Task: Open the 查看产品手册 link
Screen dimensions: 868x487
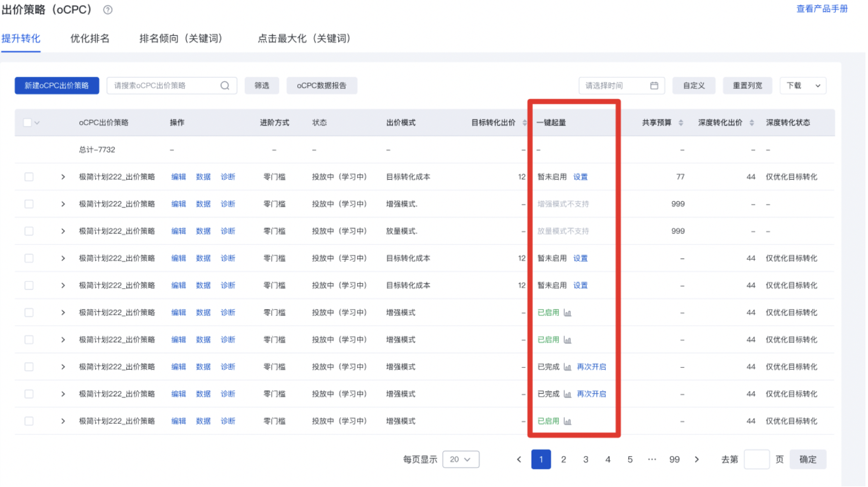Action: pyautogui.click(x=822, y=9)
